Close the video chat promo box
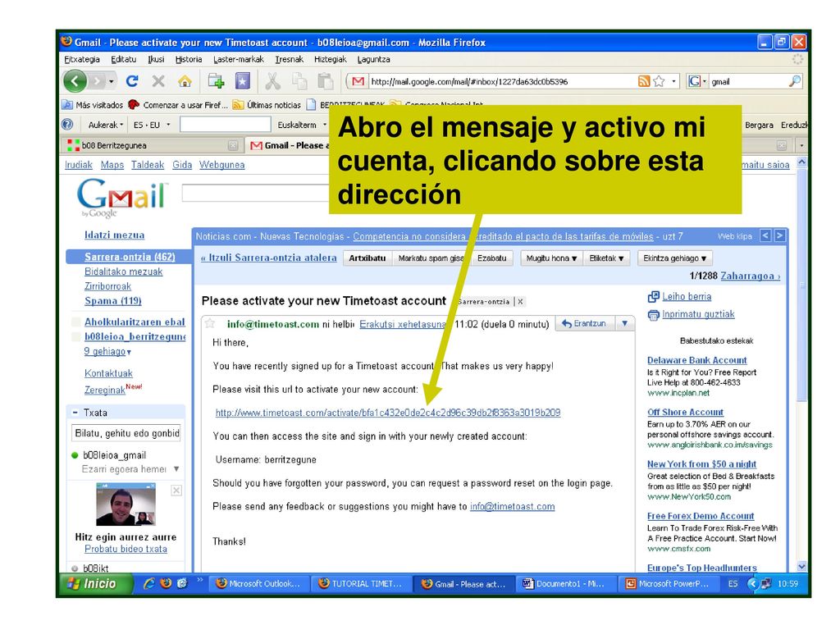 pyautogui.click(x=176, y=491)
